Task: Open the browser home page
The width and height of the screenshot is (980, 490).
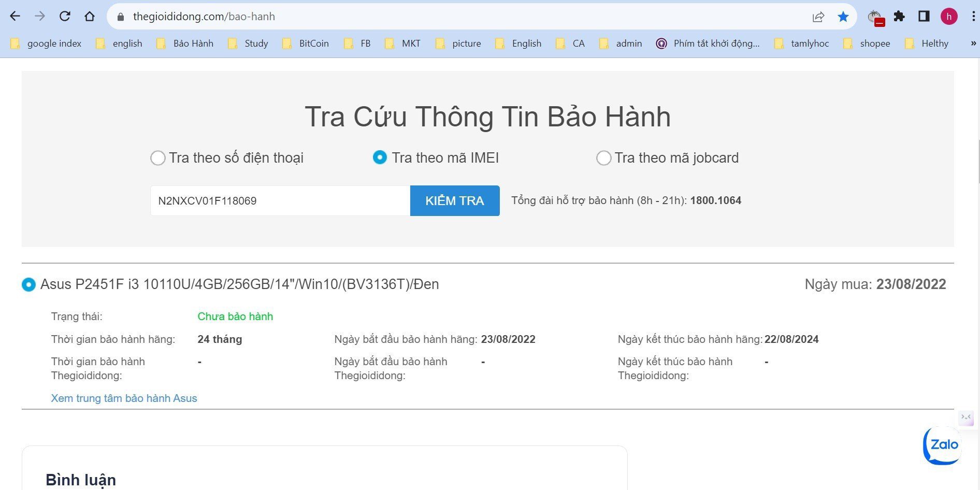Action: (x=90, y=16)
